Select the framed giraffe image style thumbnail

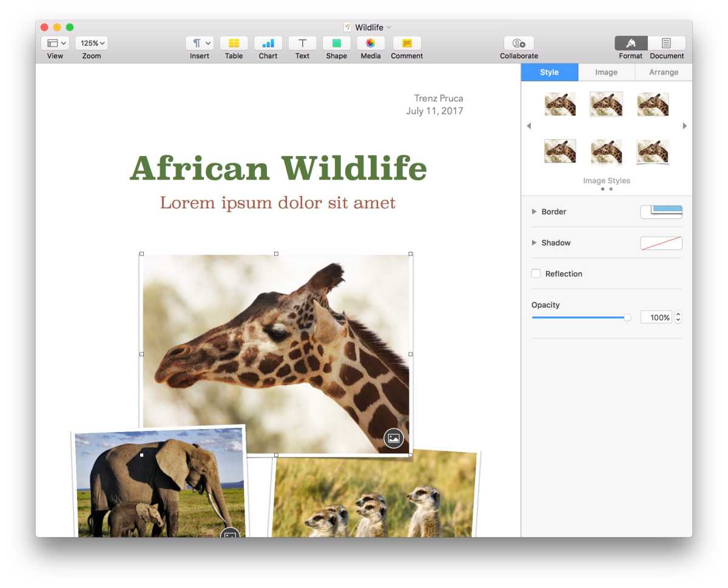tap(605, 104)
